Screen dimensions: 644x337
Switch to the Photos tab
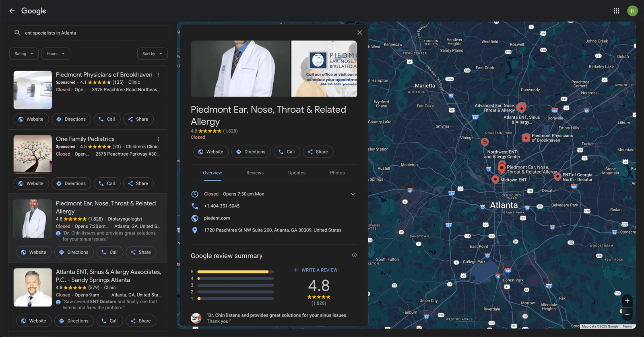click(337, 173)
